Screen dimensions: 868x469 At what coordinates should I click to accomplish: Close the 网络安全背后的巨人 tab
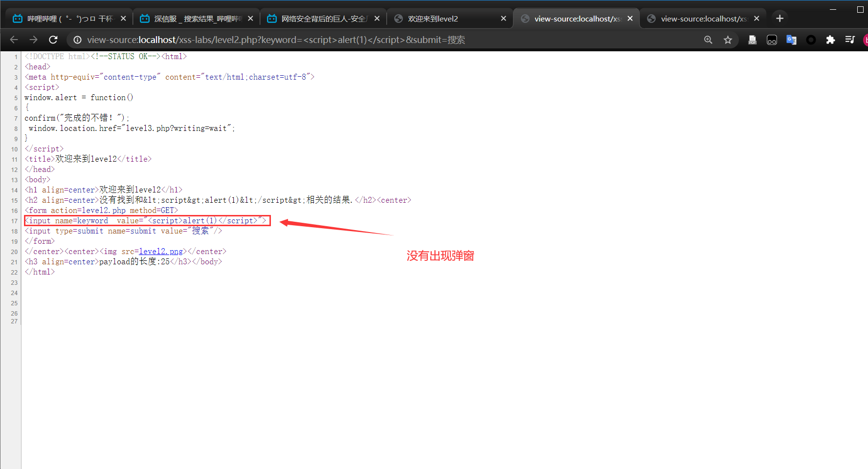377,19
